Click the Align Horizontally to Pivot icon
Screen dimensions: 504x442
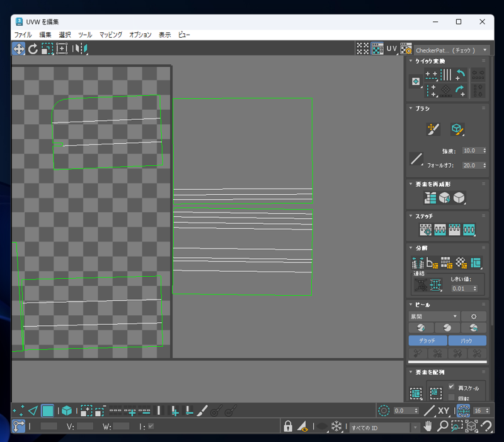[431, 74]
